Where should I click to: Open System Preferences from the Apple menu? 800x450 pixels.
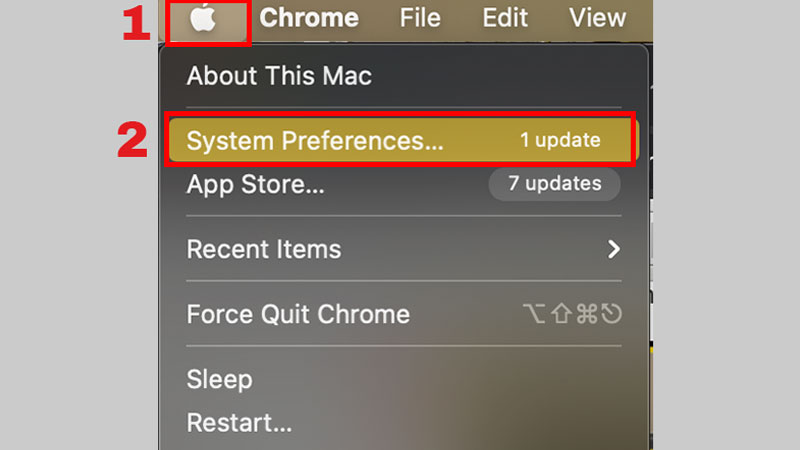pyautogui.click(x=315, y=141)
